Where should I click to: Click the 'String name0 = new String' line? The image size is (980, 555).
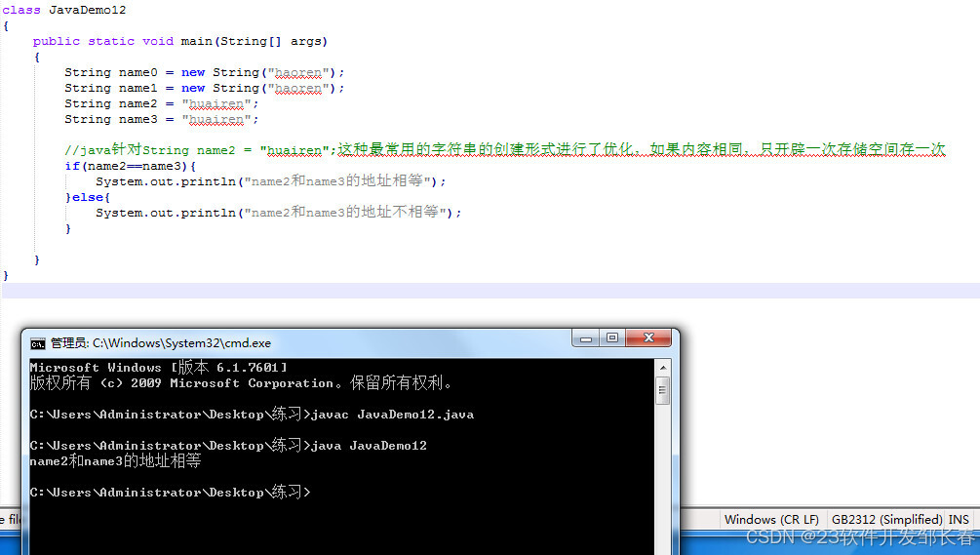pos(205,72)
